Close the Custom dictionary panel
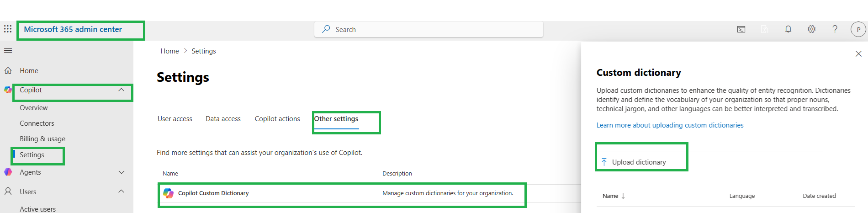Viewport: 868px width, 213px height. 858,53
